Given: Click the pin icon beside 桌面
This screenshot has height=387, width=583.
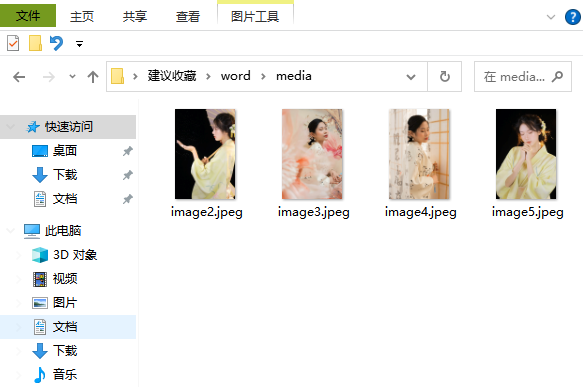Looking at the screenshot, I should click(128, 151).
